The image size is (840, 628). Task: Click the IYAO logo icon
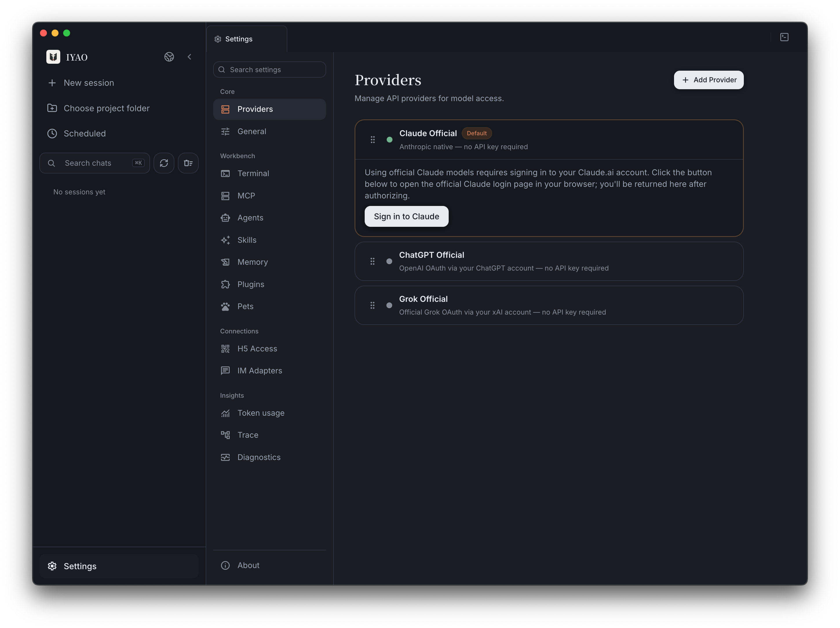coord(53,57)
